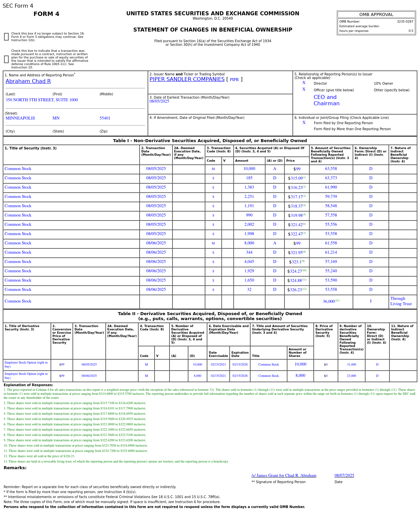Click the amount 1,998 cell

click(249, 234)
